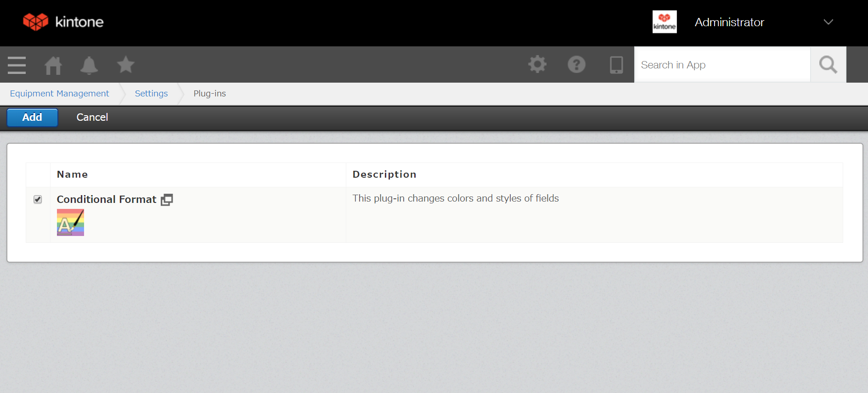868x393 pixels.
Task: Expand the Administrator account dropdown arrow
Action: tap(828, 22)
